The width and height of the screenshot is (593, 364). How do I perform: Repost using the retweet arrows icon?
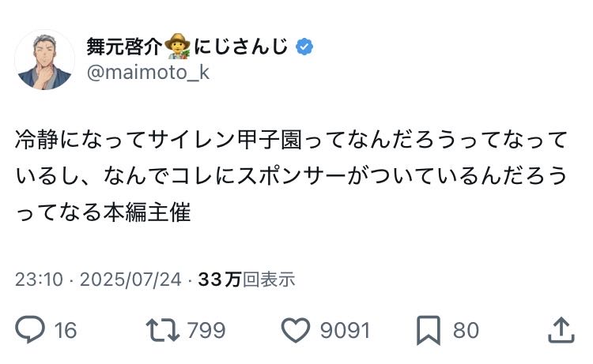click(163, 330)
